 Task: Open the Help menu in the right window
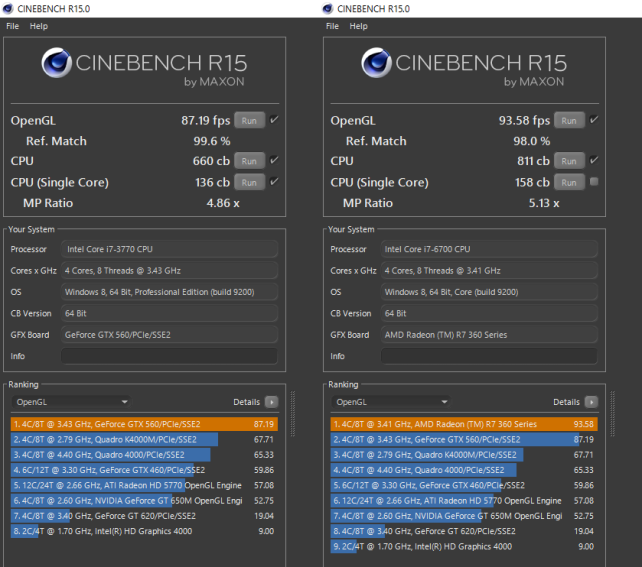point(359,26)
